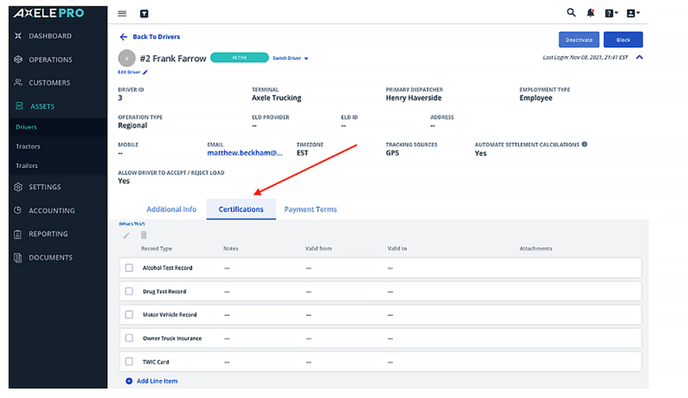Click the 'Owner Truck Insurance' row label
Screen dimensions: 688x398
click(x=172, y=338)
